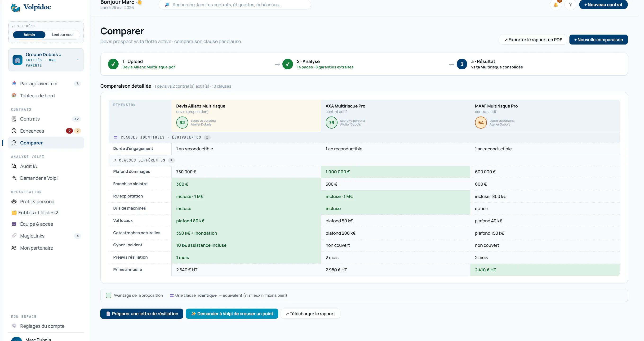Click the MAAF Multirisque score 64 badge
The height and width of the screenshot is (341, 644).
tap(481, 123)
